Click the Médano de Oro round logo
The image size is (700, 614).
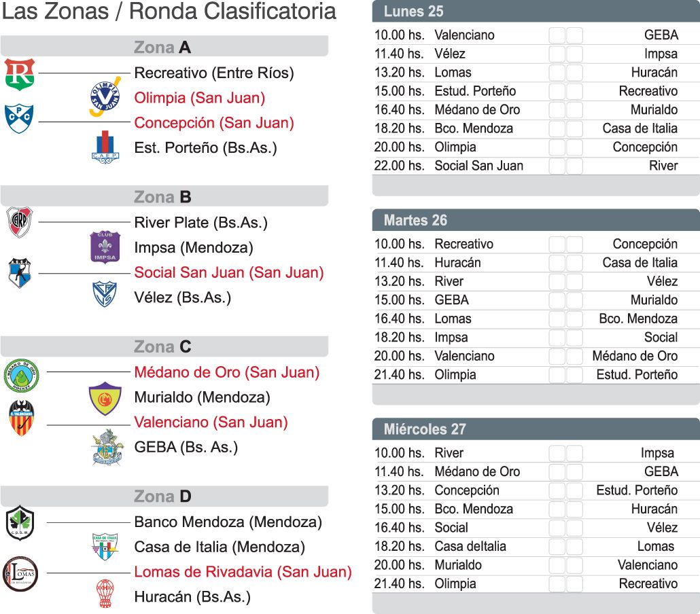pyautogui.click(x=21, y=376)
